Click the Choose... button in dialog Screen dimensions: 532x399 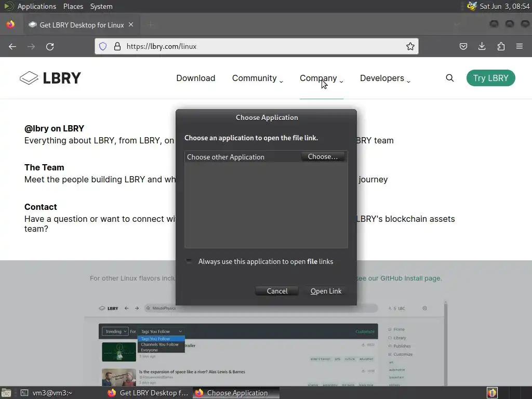(323, 156)
